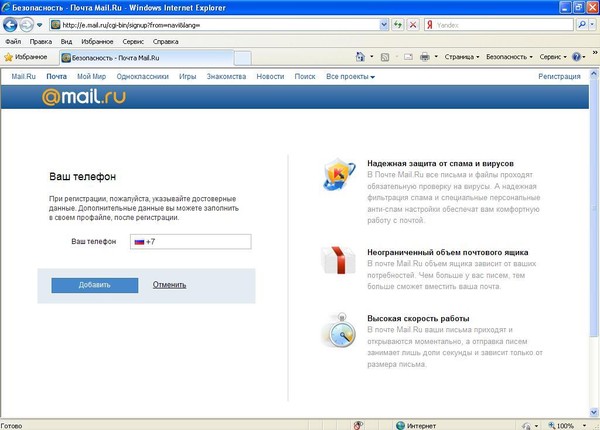Open the Мой Мир link
This screenshot has width=600, height=430.
pyautogui.click(x=91, y=77)
